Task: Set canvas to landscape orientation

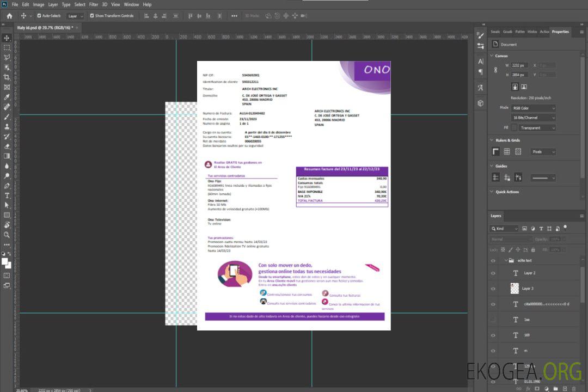Action: pos(524,87)
